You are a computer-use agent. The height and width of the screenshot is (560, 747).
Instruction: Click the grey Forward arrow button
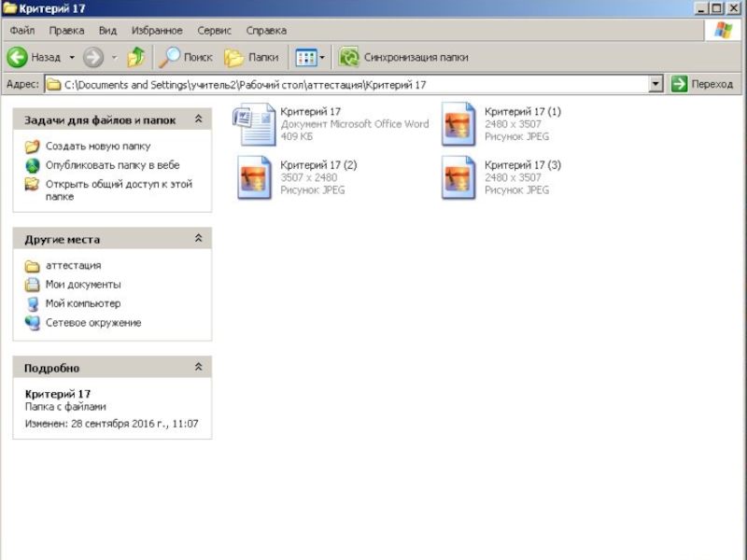click(x=93, y=57)
